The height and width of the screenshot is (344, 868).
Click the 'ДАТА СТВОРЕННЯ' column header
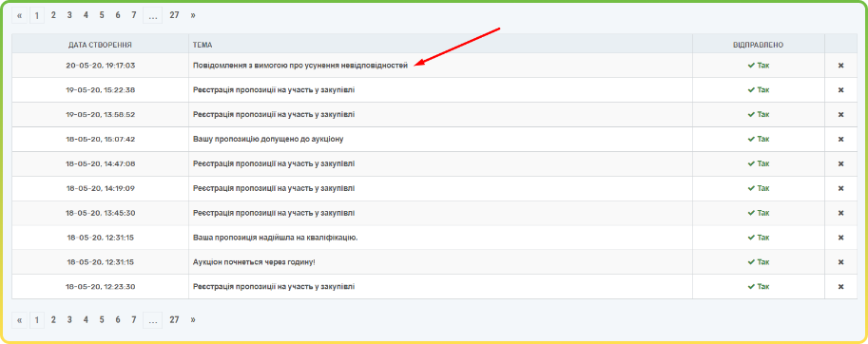click(x=100, y=44)
